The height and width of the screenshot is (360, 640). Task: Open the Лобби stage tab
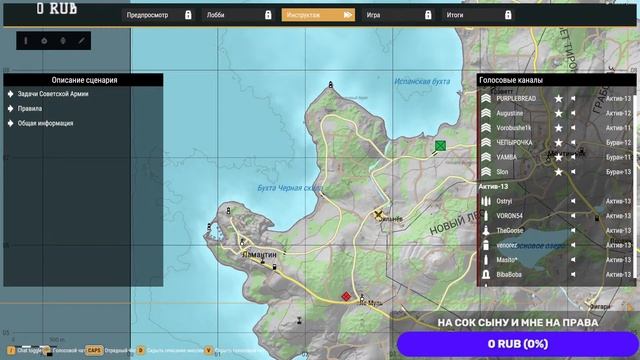[238, 15]
